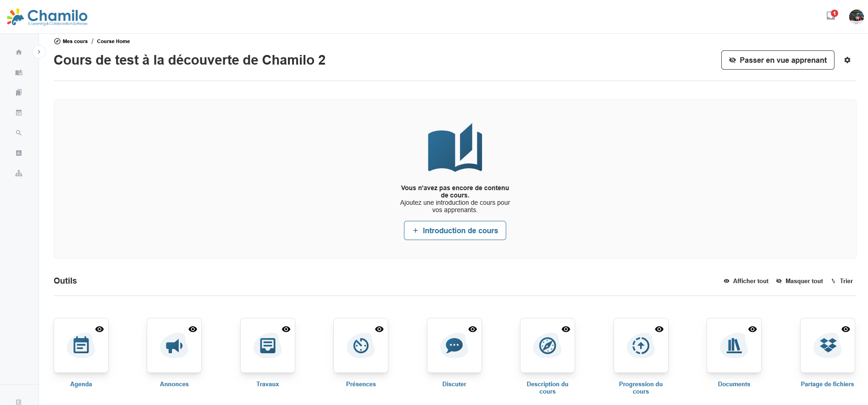
Task: Open the notifications inbox icon
Action: point(831,16)
